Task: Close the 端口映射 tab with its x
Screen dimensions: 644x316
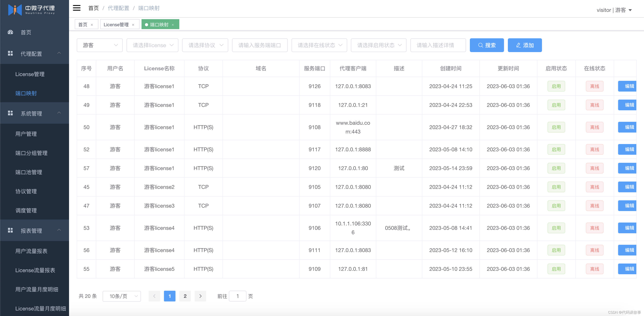Action: [173, 25]
